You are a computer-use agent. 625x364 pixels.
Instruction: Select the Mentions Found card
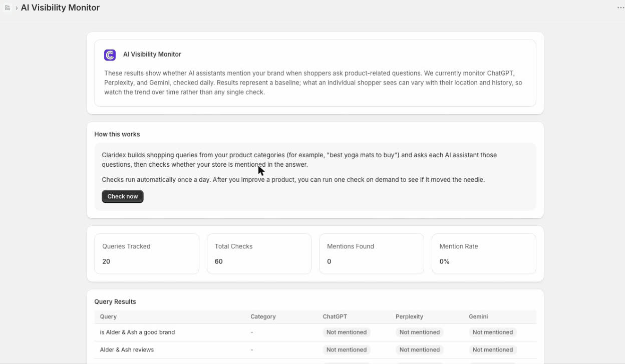coord(372,254)
